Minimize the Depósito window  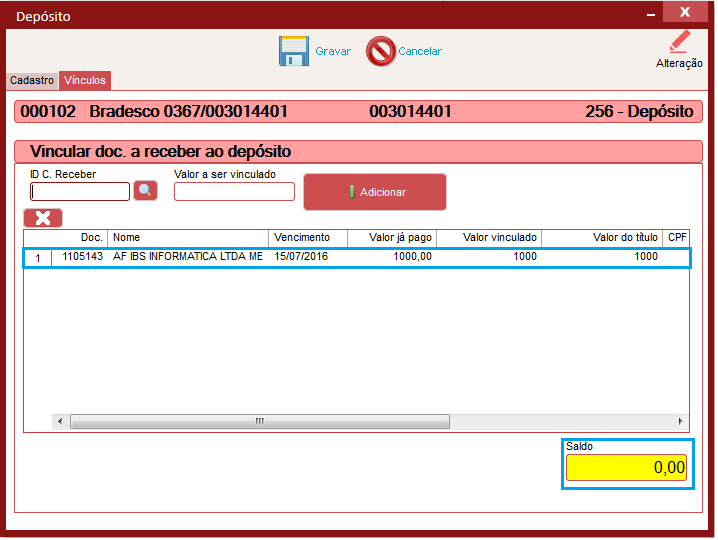click(651, 15)
